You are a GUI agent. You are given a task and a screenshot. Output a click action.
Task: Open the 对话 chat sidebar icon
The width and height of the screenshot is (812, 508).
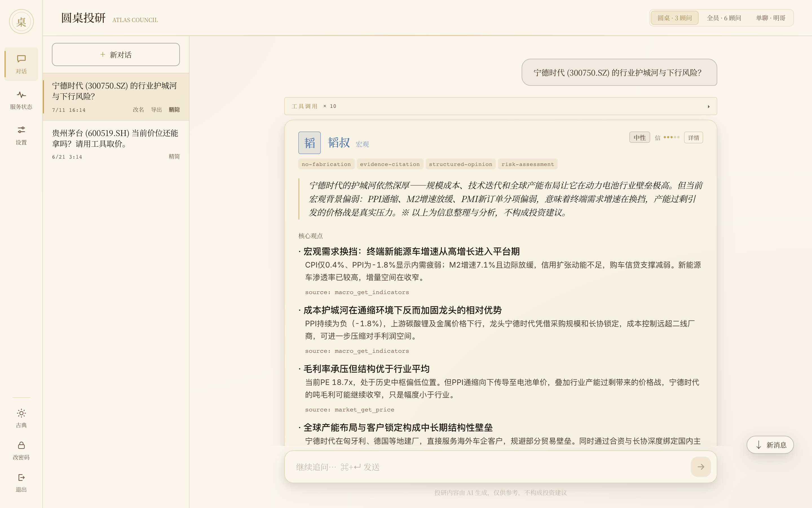[x=21, y=64]
